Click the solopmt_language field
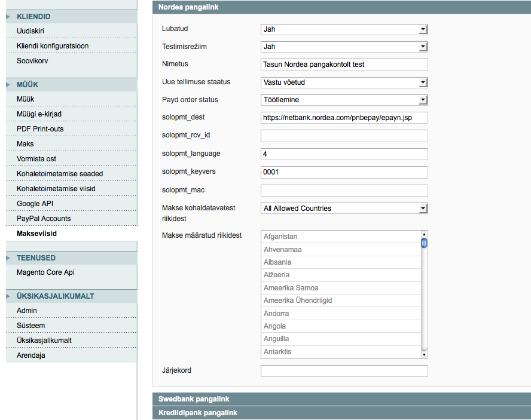531x420 pixels. pos(344,154)
